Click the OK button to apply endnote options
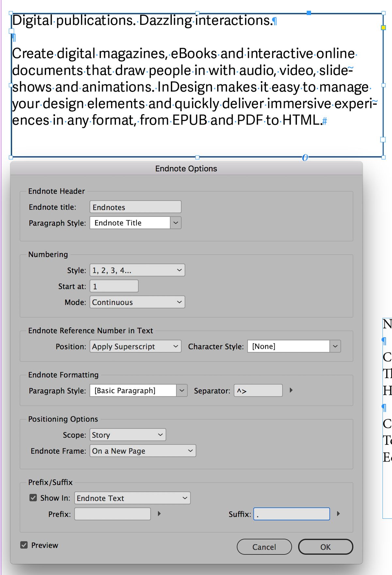 coord(325,547)
